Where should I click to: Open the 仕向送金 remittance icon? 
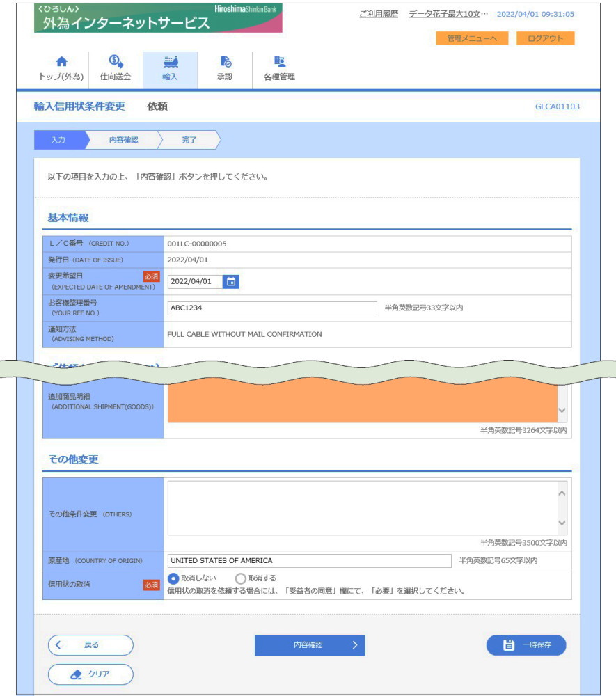(x=116, y=62)
